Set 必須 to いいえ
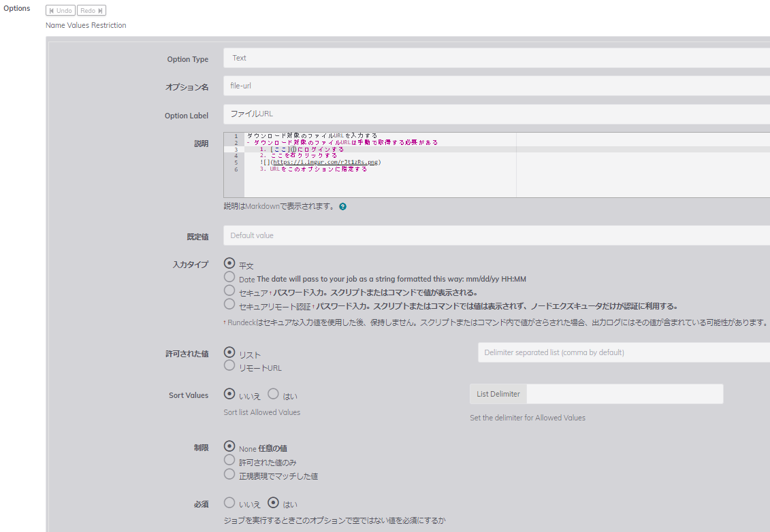This screenshot has width=770, height=532. pos(229,503)
